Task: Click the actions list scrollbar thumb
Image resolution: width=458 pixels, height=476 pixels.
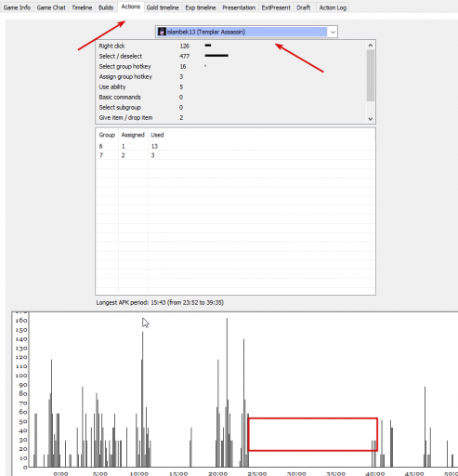Action: [x=371, y=75]
